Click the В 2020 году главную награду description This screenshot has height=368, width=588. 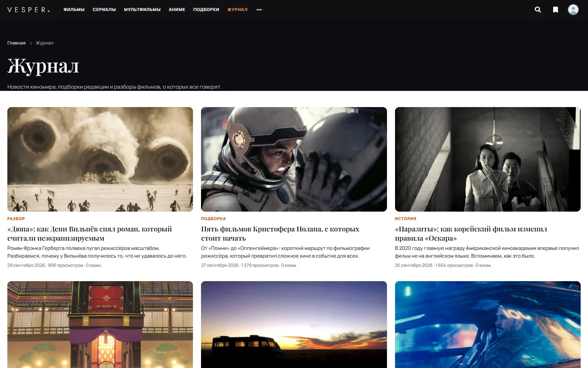(x=487, y=252)
